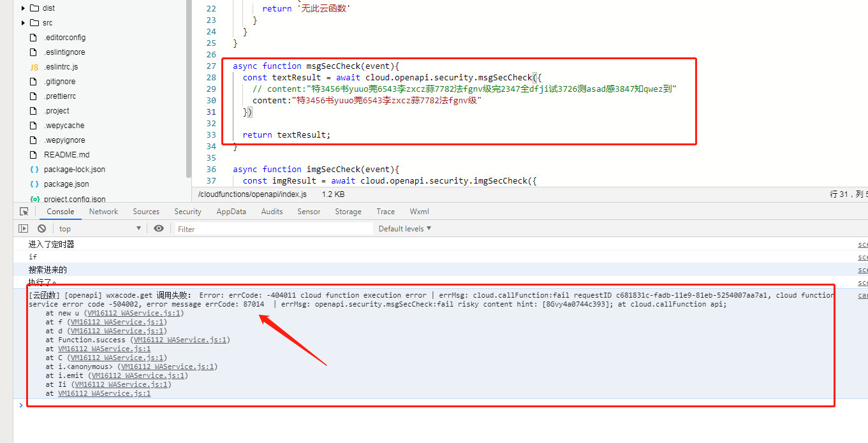868x443 pixels.
Task: Click the console Filter input field
Action: point(274,229)
